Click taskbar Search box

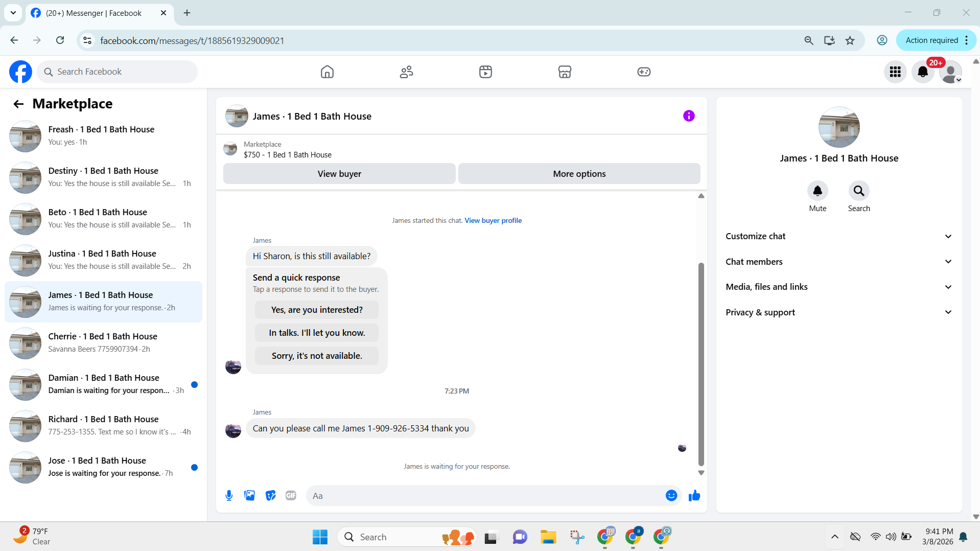(407, 537)
